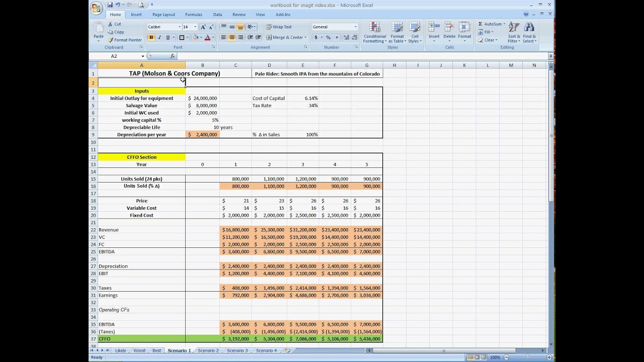This screenshot has width=644, height=362.
Task: Click Save in Quick Access Toolbar
Action: [x=110, y=5]
